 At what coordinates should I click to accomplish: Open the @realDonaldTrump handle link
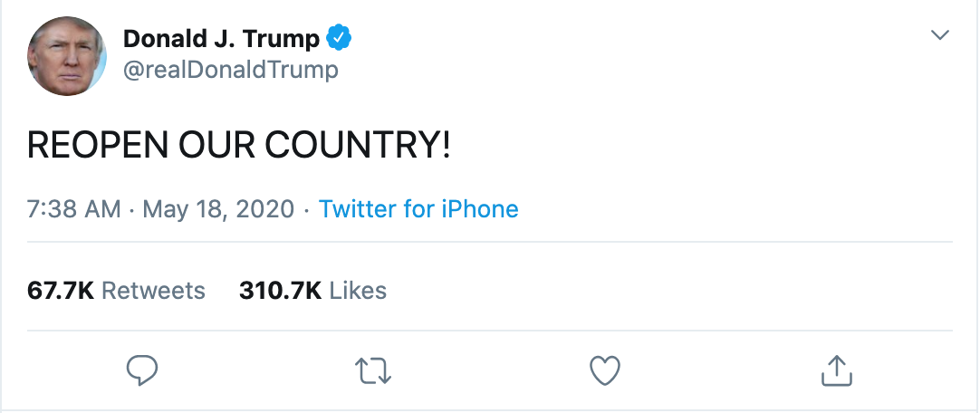[230, 70]
